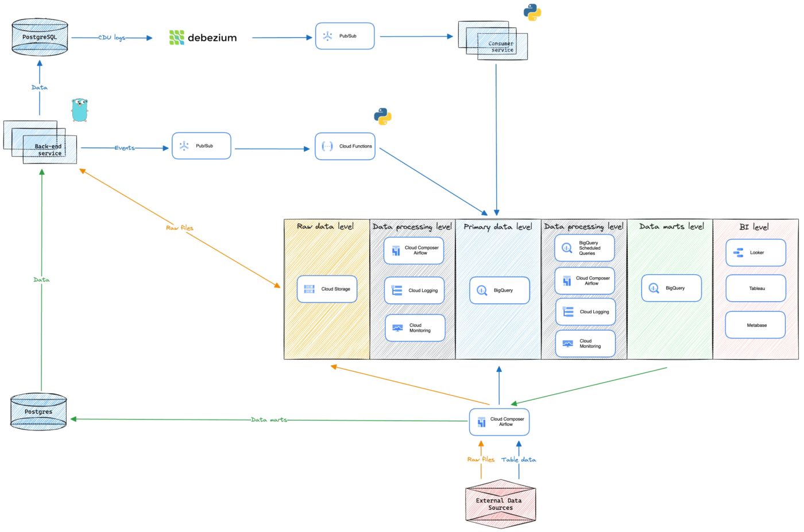Image resolution: width=804 pixels, height=532 pixels.
Task: Click the Go gopher mascot icon
Action: coord(79,109)
